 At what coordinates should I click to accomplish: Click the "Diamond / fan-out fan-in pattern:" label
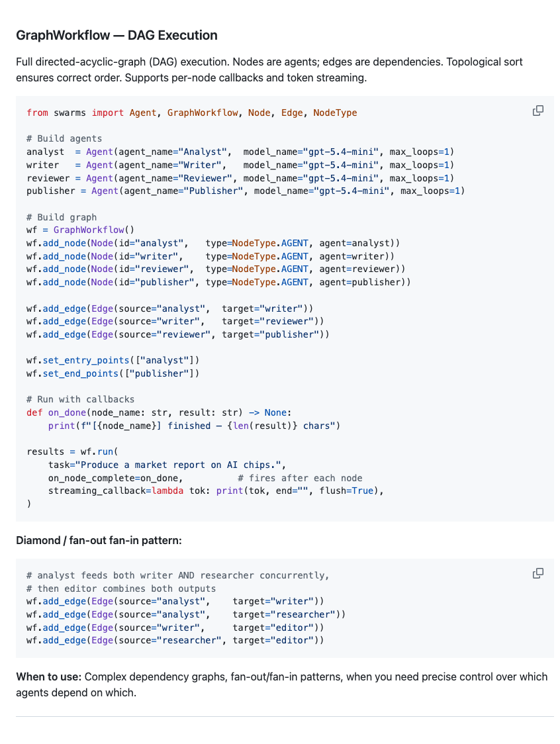click(x=99, y=540)
